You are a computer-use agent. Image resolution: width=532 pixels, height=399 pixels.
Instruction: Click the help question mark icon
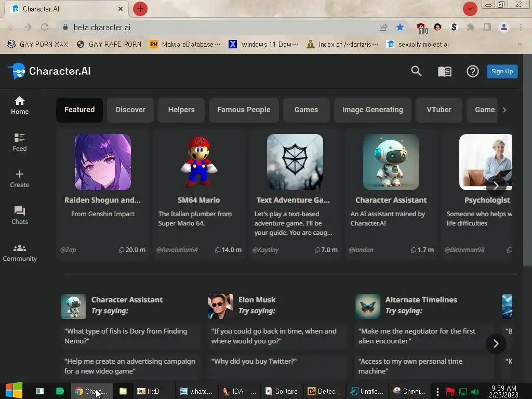tap(472, 71)
